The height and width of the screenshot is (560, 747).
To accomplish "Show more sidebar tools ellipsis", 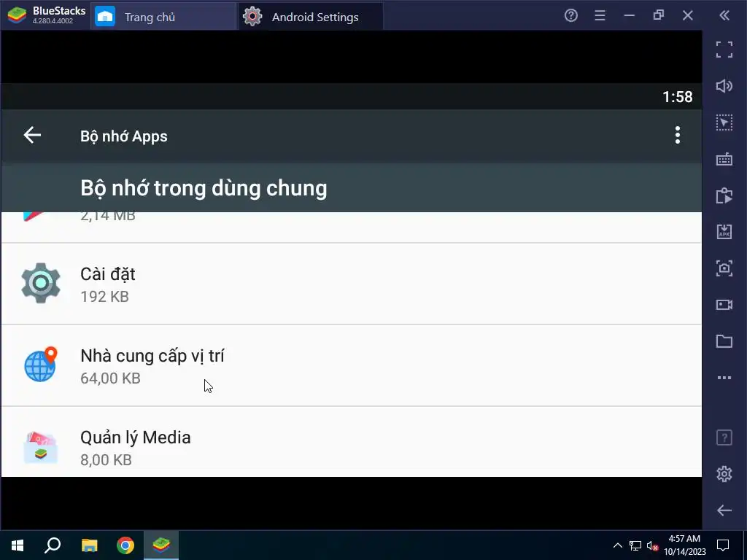I will (x=724, y=378).
